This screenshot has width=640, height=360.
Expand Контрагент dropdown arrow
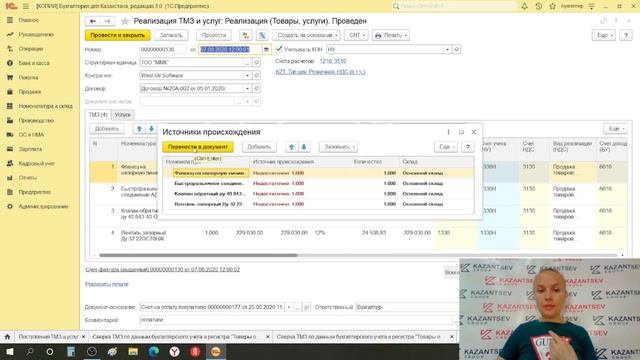[x=247, y=76]
